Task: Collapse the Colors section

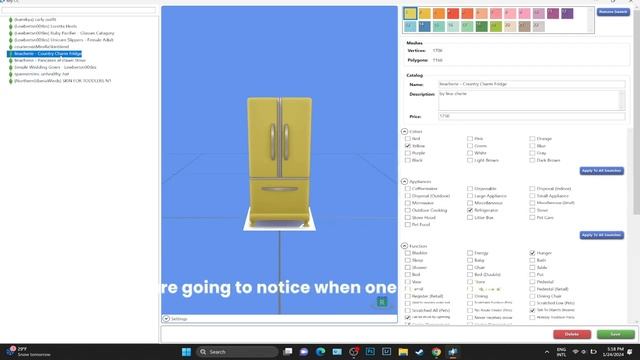Action: coord(404,131)
